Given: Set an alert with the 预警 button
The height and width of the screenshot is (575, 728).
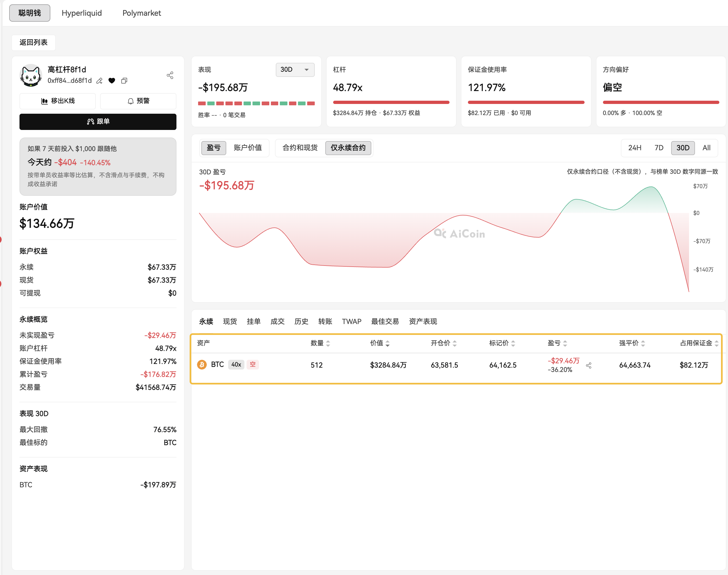Looking at the screenshot, I should (x=138, y=101).
